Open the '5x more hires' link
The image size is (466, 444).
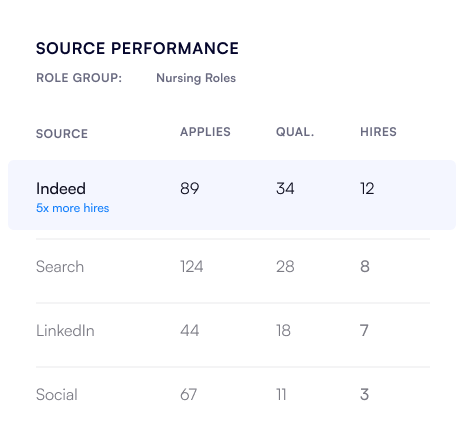click(73, 208)
